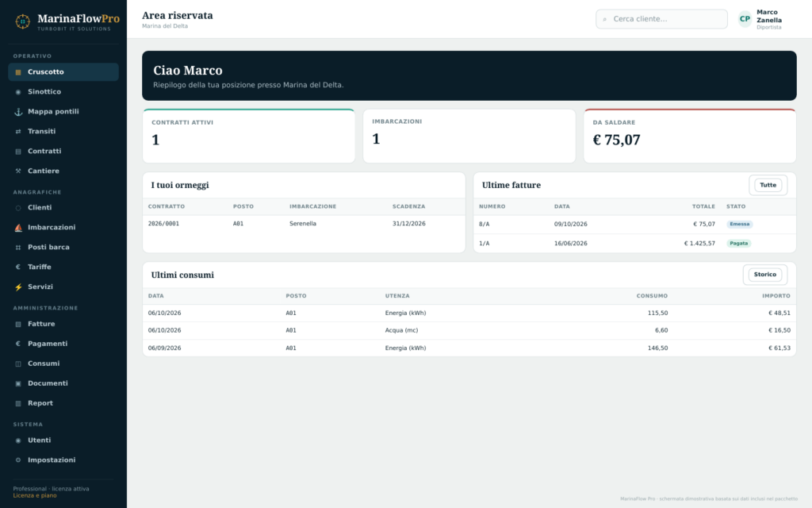
Task: Click the Cruscotto sidebar icon
Action: coord(18,72)
